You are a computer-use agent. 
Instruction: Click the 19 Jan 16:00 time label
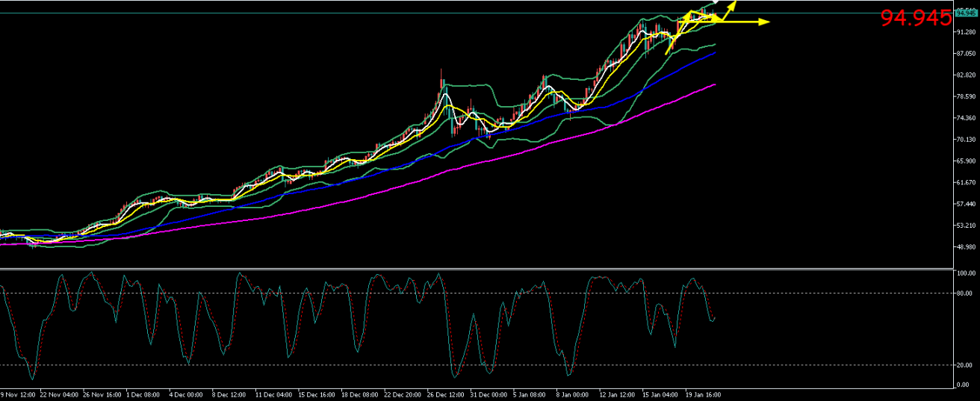coord(702,394)
